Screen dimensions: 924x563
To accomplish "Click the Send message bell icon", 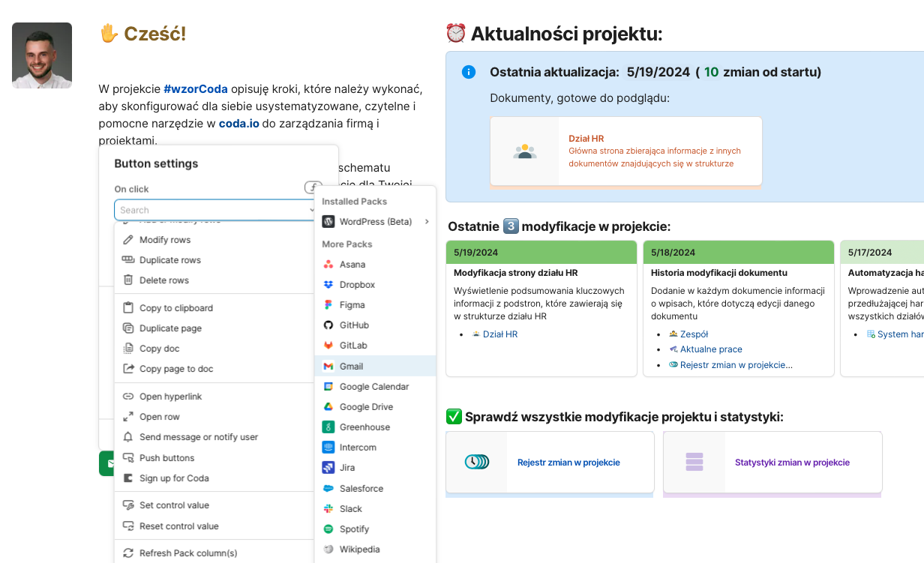I will [x=128, y=437].
